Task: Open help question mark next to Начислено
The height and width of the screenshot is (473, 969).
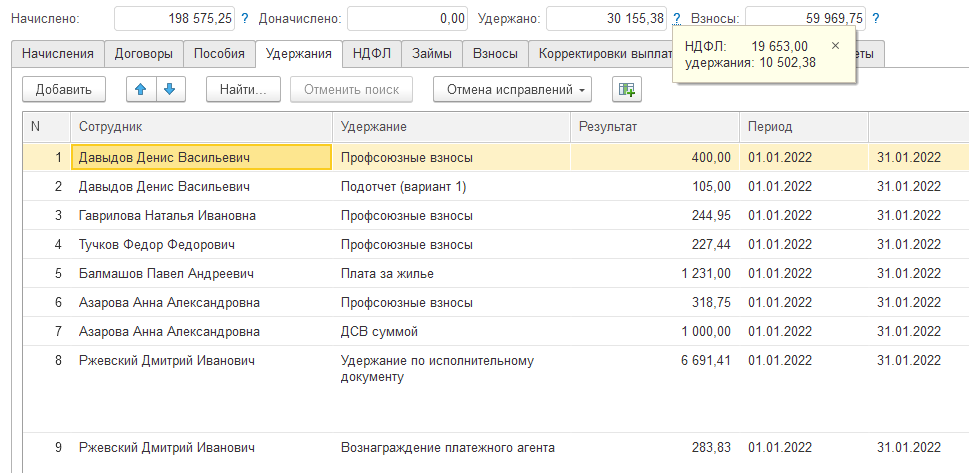Action: pos(245,19)
